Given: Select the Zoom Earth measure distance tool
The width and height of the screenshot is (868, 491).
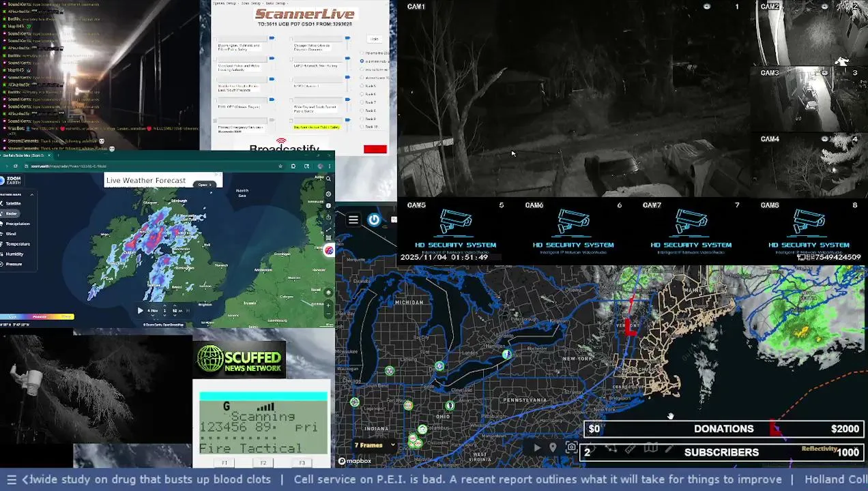Looking at the screenshot, I should click(x=328, y=229).
